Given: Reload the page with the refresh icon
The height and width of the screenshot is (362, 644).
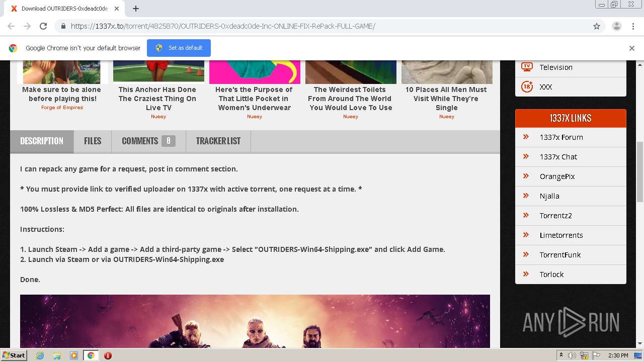Looking at the screenshot, I should click(43, 26).
